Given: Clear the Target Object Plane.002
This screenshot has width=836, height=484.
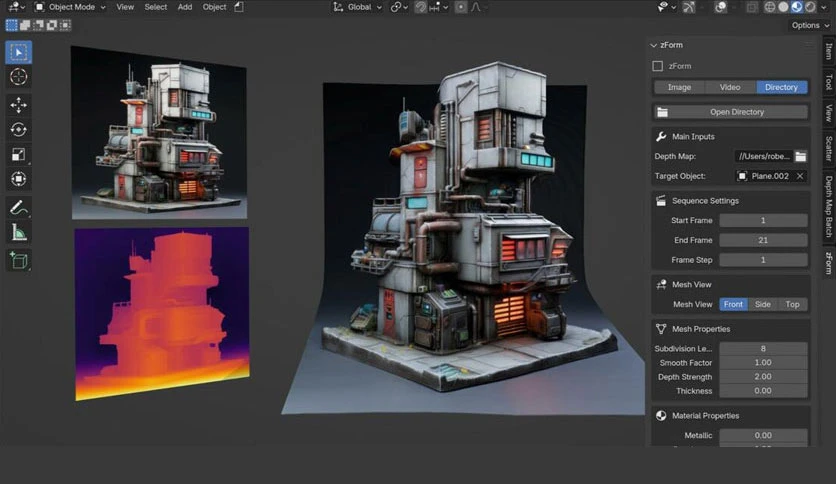Looking at the screenshot, I should tap(800, 176).
